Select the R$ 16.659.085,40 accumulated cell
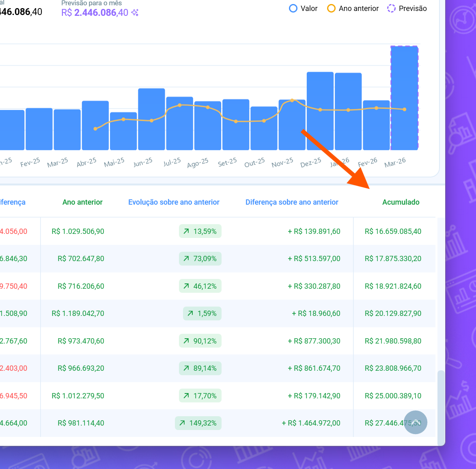Screen dimensions: 476x469 pos(393,231)
